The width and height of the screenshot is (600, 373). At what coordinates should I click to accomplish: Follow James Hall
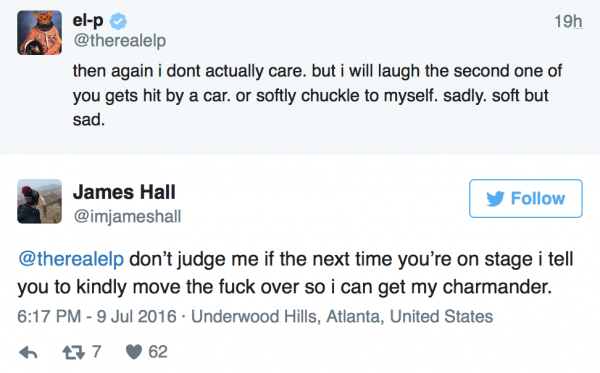click(x=526, y=199)
